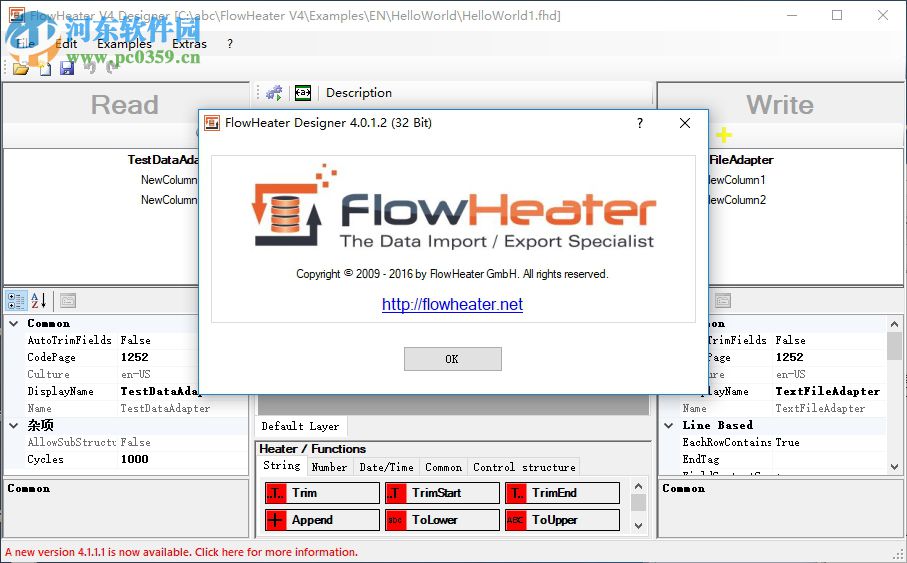The height and width of the screenshot is (563, 907).
Task: Collapse the 杂项 category in Read properties
Action: click(14, 426)
